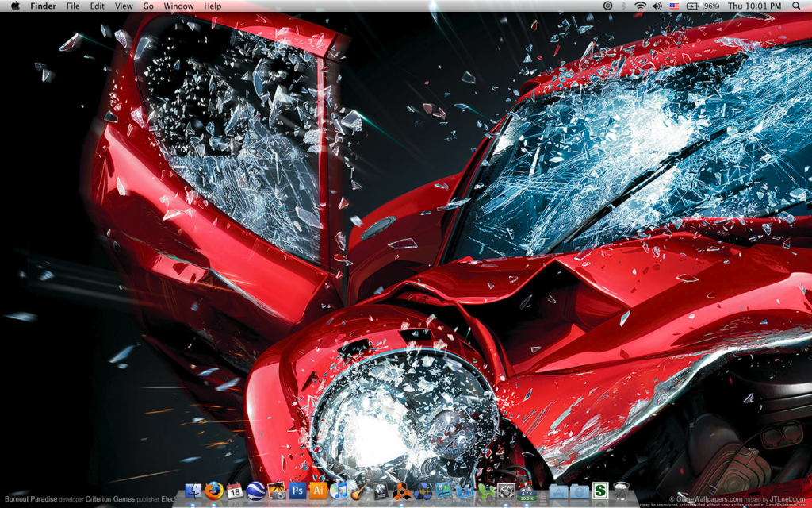Open Spotlight search magnifier
This screenshot has width=812, height=508.
pos(796,6)
